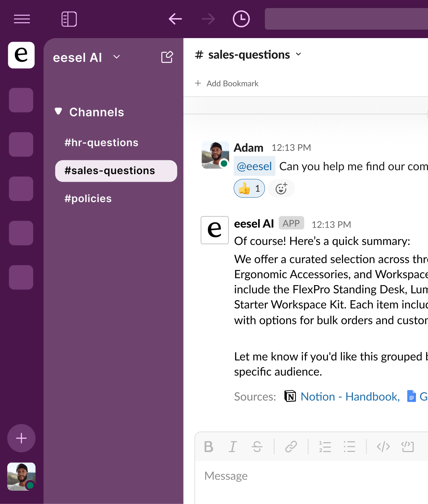Open the Notion source icon
Viewport: 428px width, 504px height.
tap(290, 396)
